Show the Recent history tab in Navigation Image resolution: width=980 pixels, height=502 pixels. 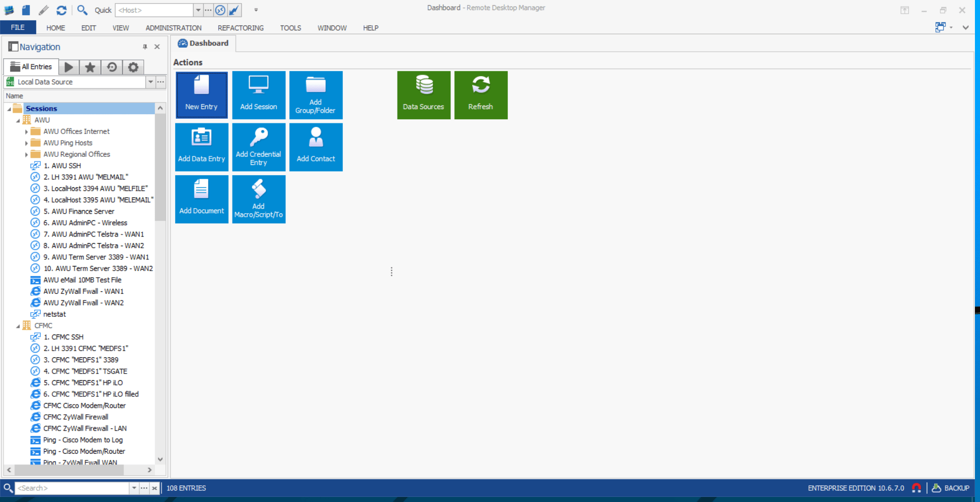click(x=112, y=67)
